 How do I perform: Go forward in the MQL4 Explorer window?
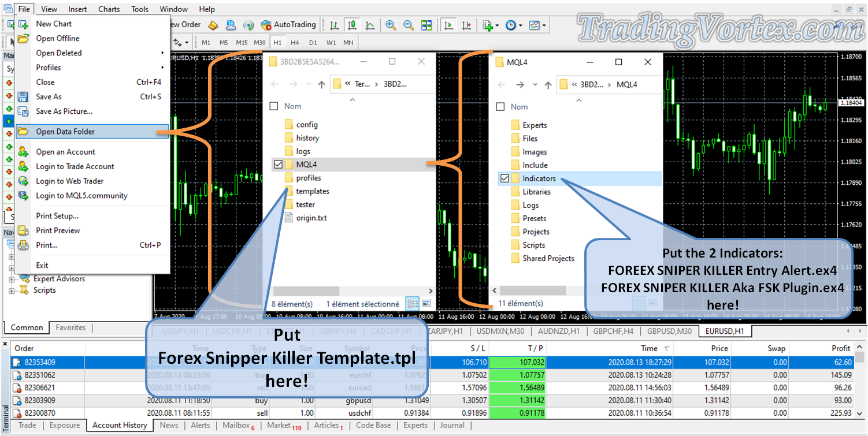[x=520, y=85]
